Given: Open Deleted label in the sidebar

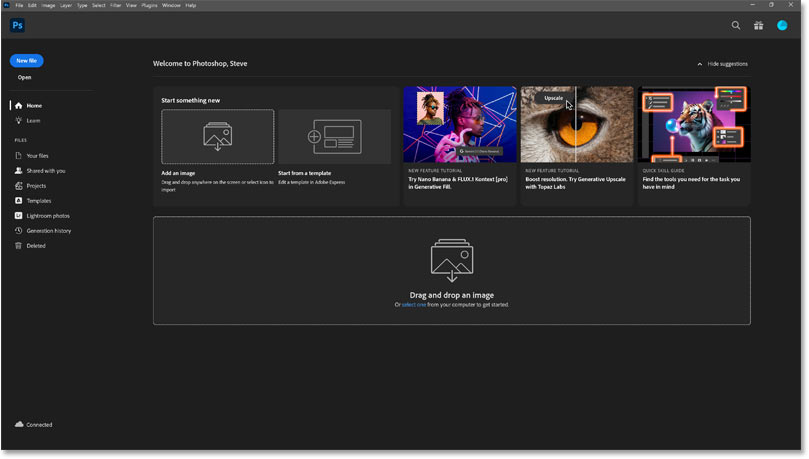Looking at the screenshot, I should click(36, 246).
